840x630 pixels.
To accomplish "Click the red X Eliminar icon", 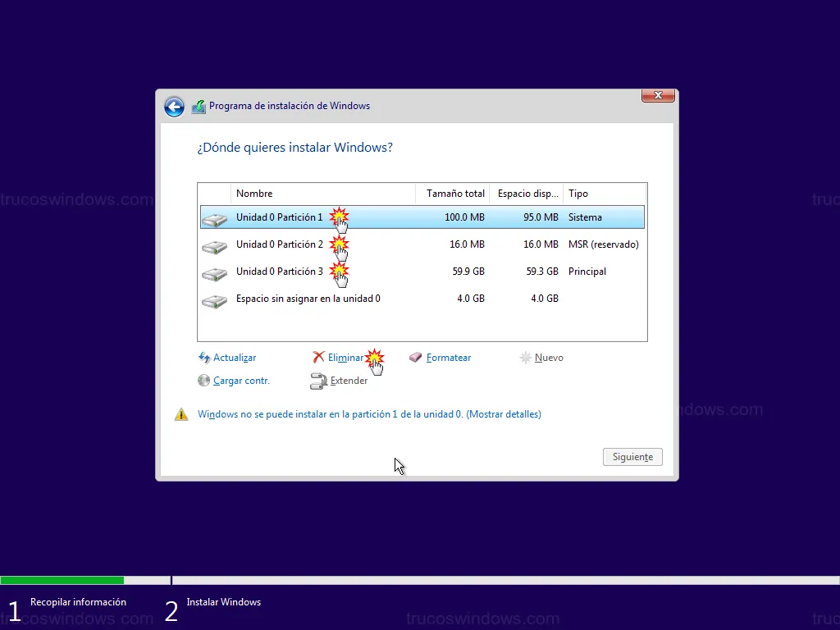I will pos(318,358).
